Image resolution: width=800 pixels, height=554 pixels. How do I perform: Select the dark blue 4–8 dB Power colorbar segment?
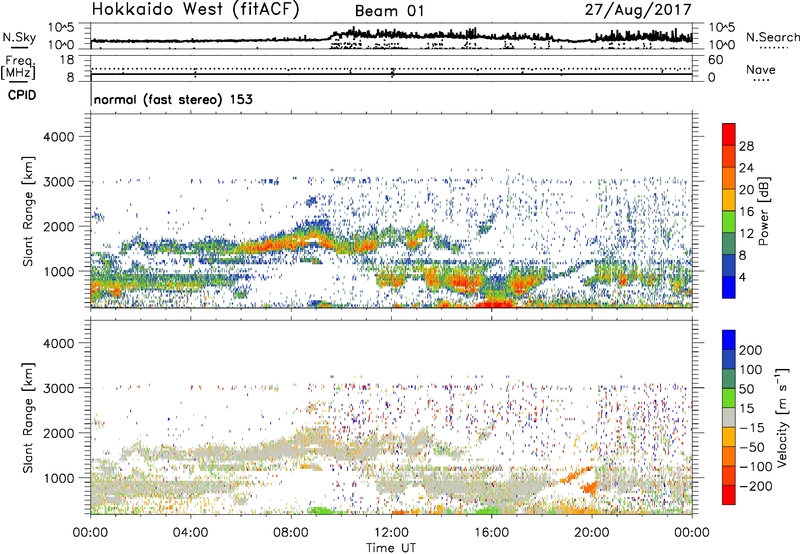[729, 265]
